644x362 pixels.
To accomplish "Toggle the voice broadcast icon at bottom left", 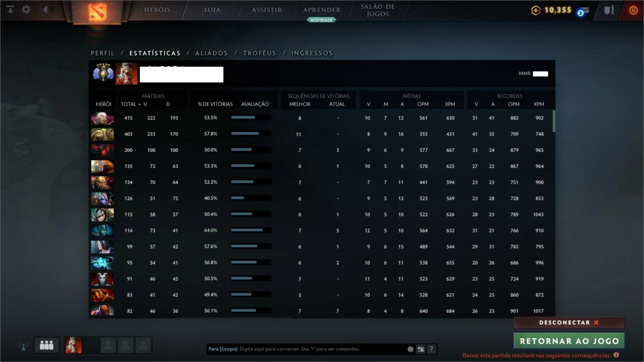I will tap(23, 345).
